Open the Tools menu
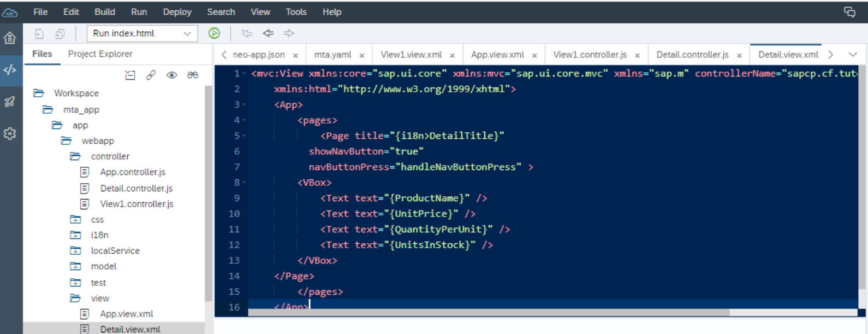This screenshot has height=334, width=868. point(296,12)
